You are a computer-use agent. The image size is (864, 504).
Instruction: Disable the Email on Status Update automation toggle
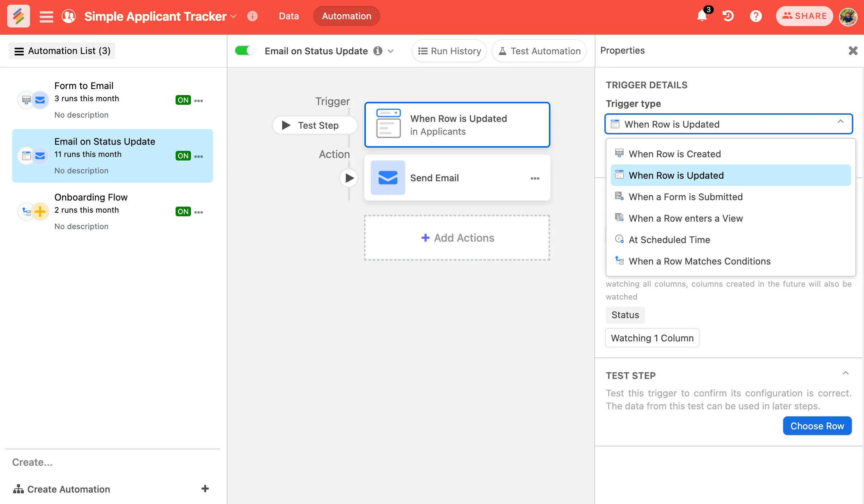click(245, 50)
